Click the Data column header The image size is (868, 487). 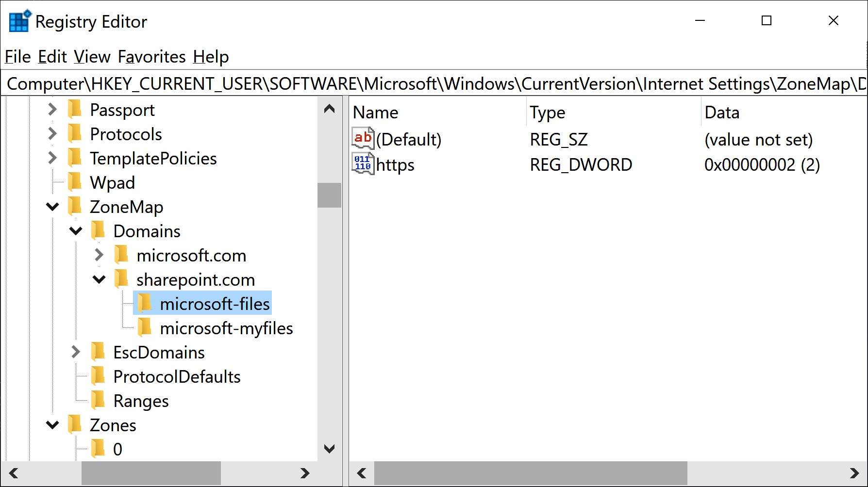click(721, 113)
